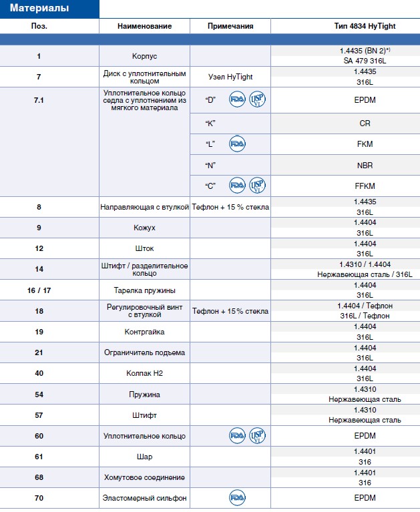Click the 1.4435 (BN 2) material cell

365,51
